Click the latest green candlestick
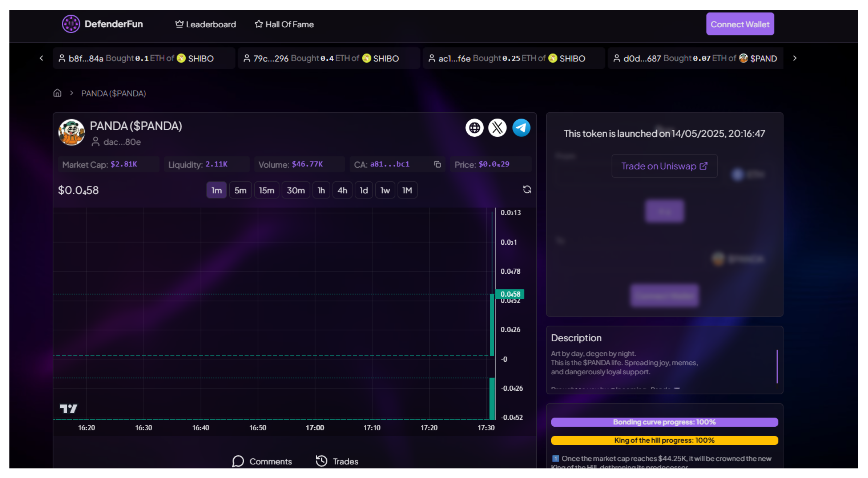 pyautogui.click(x=492, y=324)
